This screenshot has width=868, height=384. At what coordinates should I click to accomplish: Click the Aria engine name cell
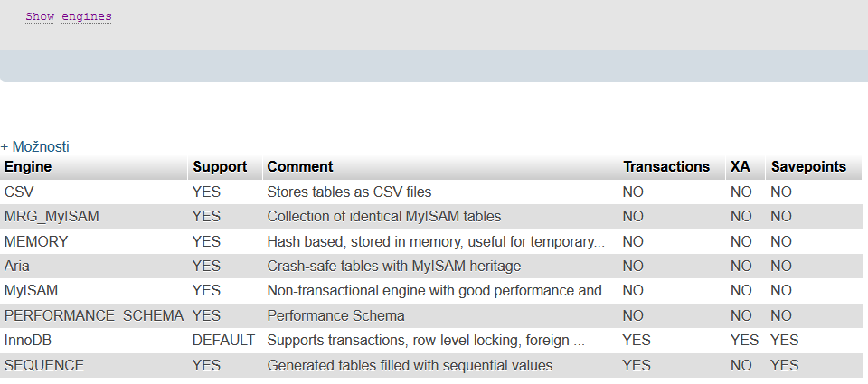tap(93, 267)
